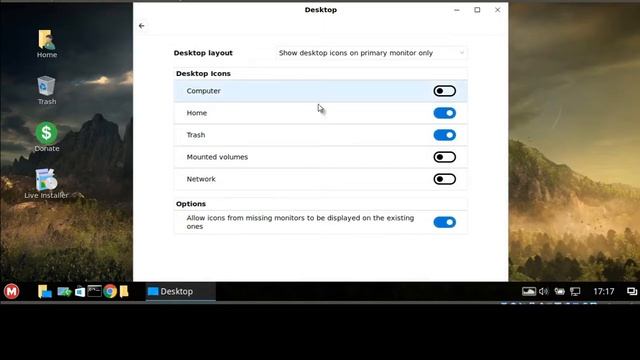Disable the Home desktop icon toggle

(x=444, y=113)
